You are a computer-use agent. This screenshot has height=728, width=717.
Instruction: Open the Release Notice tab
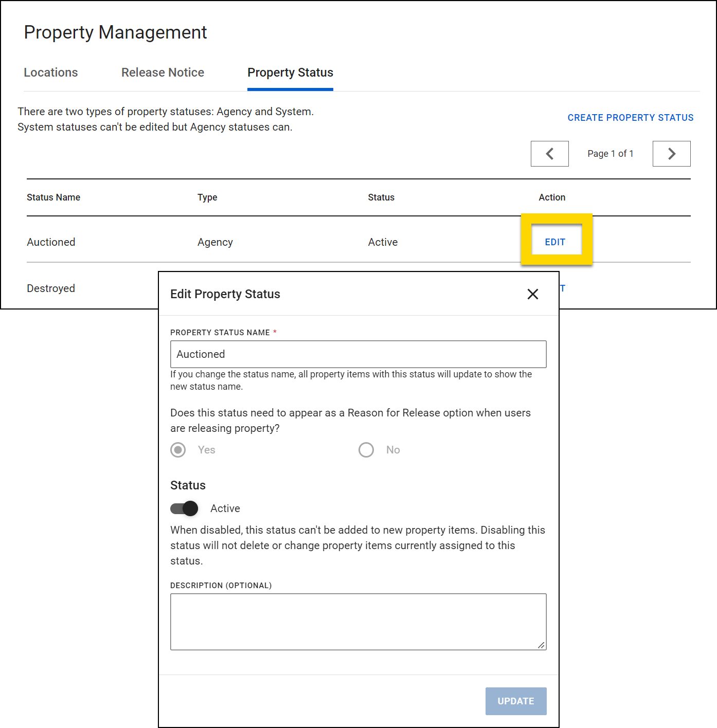(x=163, y=72)
